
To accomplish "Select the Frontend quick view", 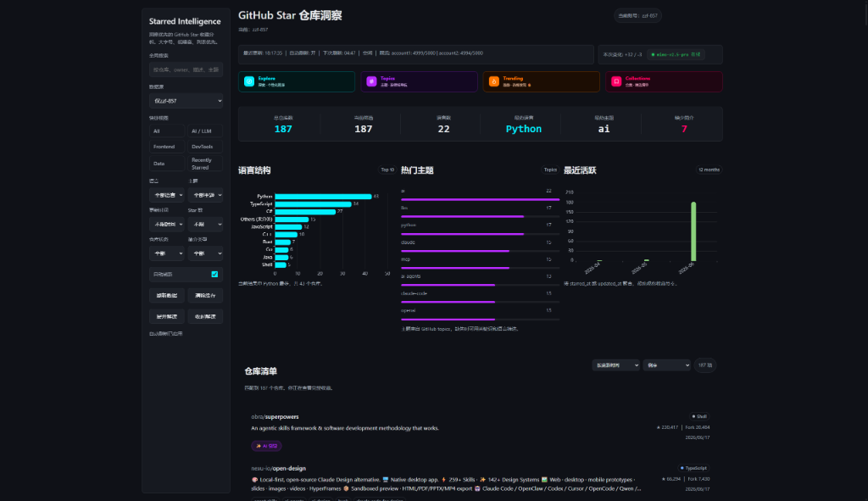I will click(x=167, y=146).
